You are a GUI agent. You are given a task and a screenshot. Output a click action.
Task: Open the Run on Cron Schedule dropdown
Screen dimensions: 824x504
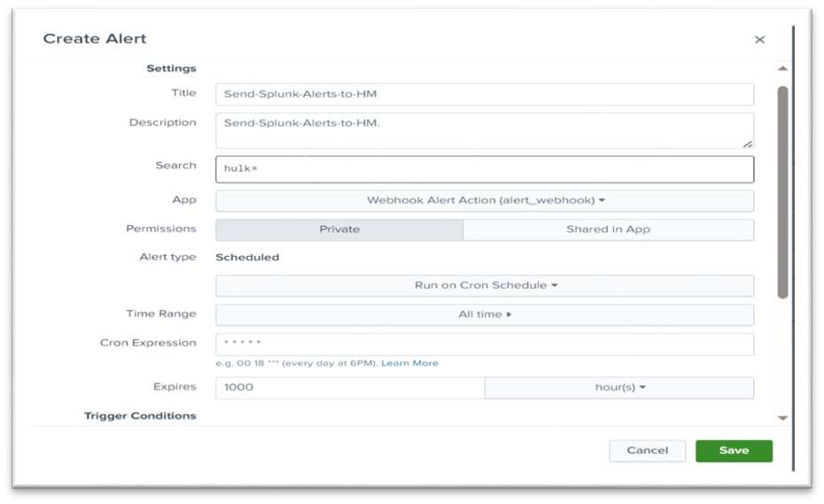pos(485,285)
